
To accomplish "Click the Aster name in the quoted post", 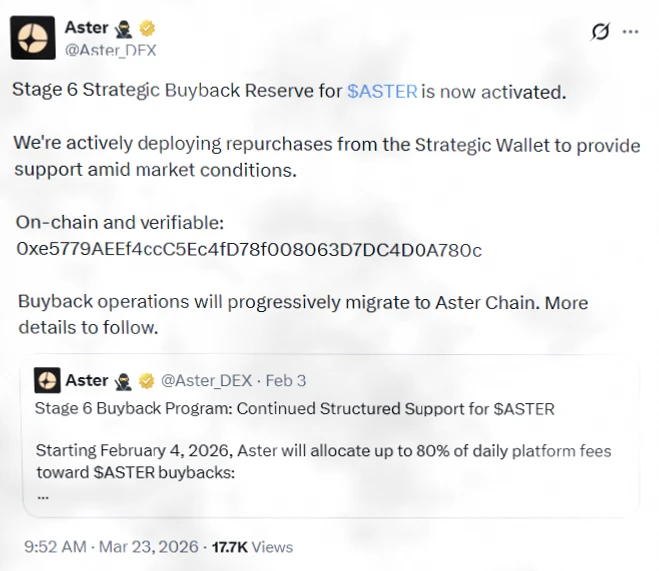I will [86, 381].
